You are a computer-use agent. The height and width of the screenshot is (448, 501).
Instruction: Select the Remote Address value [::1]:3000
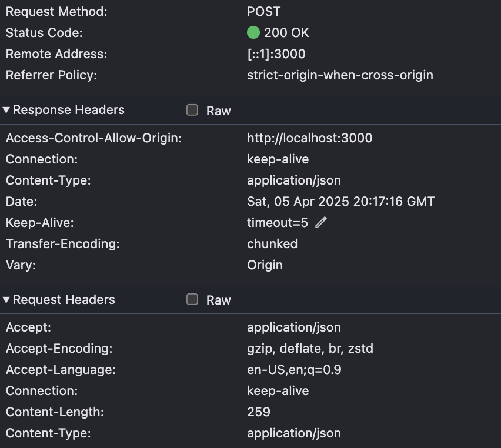(276, 54)
